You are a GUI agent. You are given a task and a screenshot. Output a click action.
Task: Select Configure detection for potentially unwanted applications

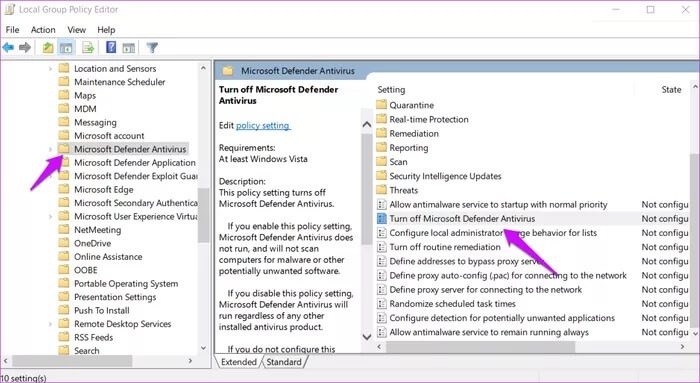click(502, 318)
